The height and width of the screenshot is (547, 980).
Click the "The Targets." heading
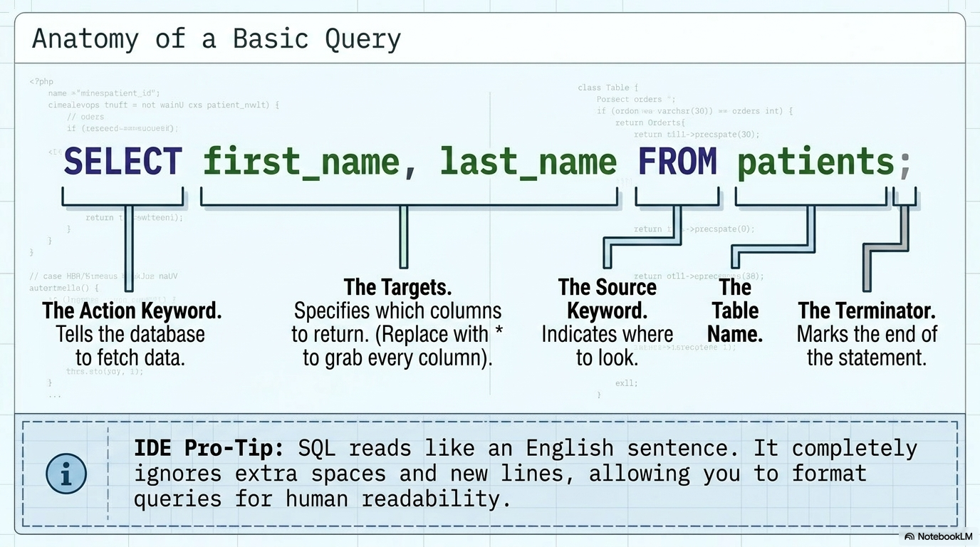[397, 287]
